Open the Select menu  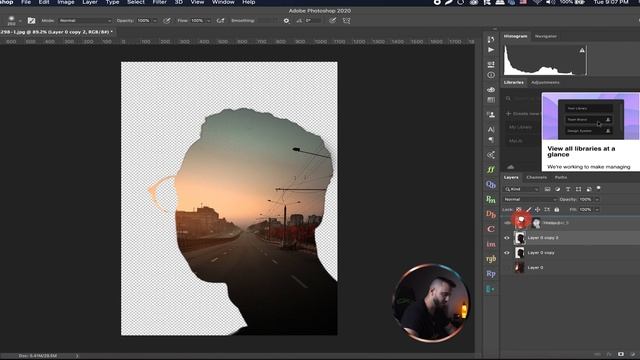coord(136,2)
